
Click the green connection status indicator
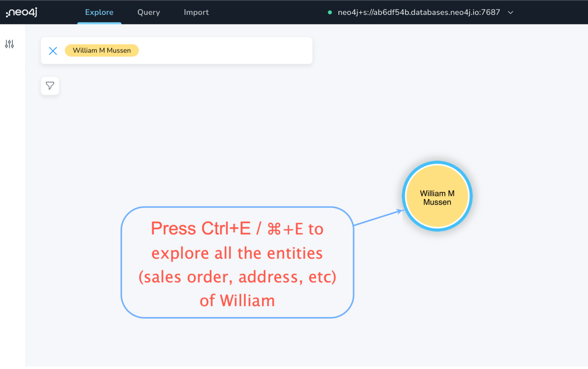pos(330,12)
